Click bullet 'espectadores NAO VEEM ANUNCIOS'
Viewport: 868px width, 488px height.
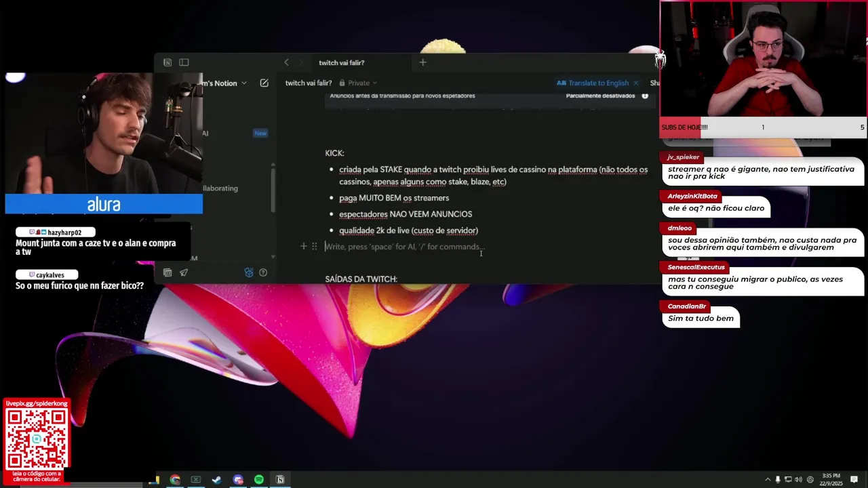click(x=406, y=214)
